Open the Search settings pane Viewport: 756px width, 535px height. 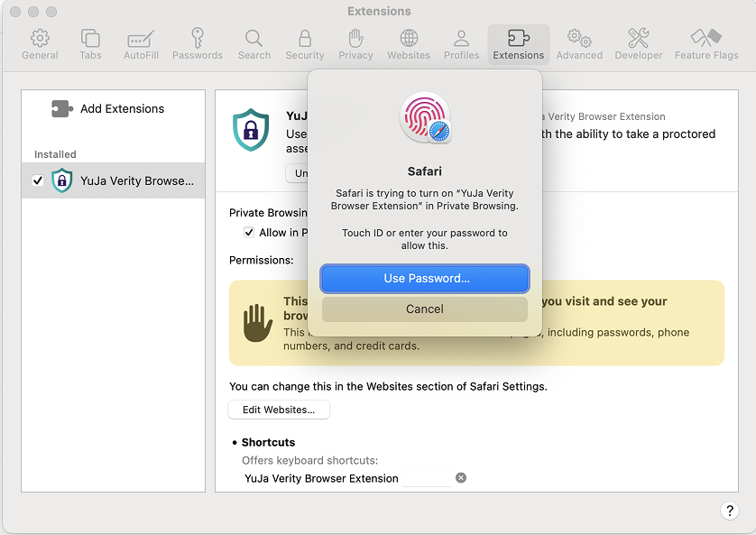coord(254,44)
